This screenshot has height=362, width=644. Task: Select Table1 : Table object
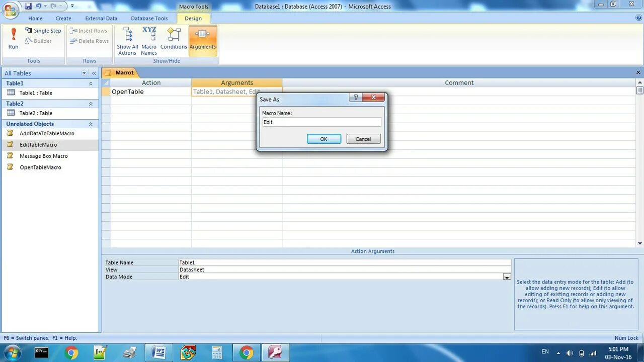(50, 93)
